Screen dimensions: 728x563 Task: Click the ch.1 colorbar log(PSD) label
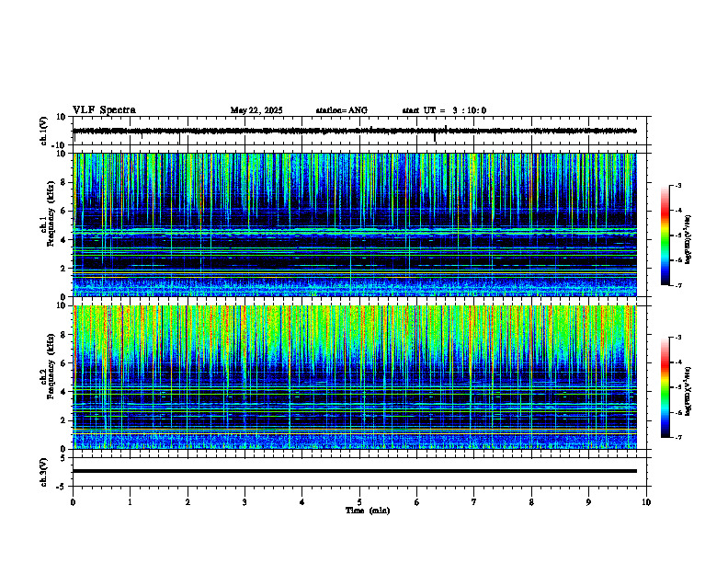(688, 240)
